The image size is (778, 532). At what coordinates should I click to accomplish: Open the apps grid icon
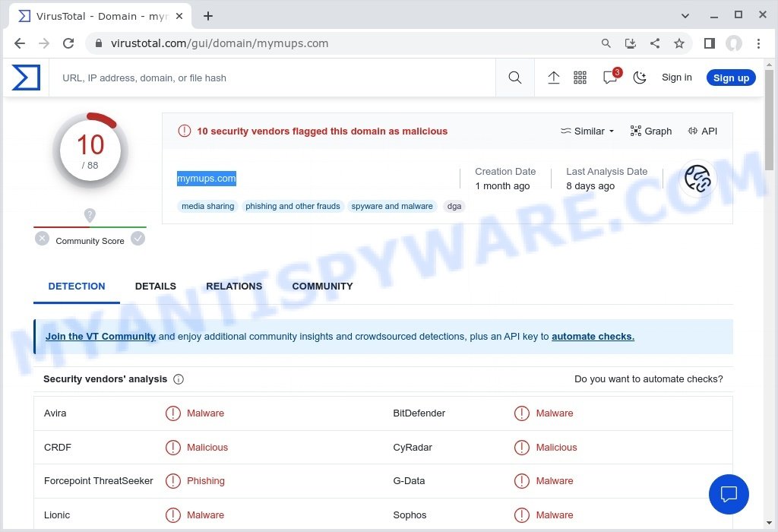580,78
